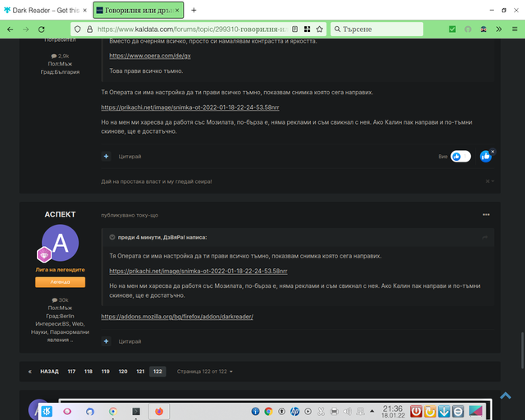525x420 pixels.
Task: Go to page 117
Action: [x=71, y=372]
